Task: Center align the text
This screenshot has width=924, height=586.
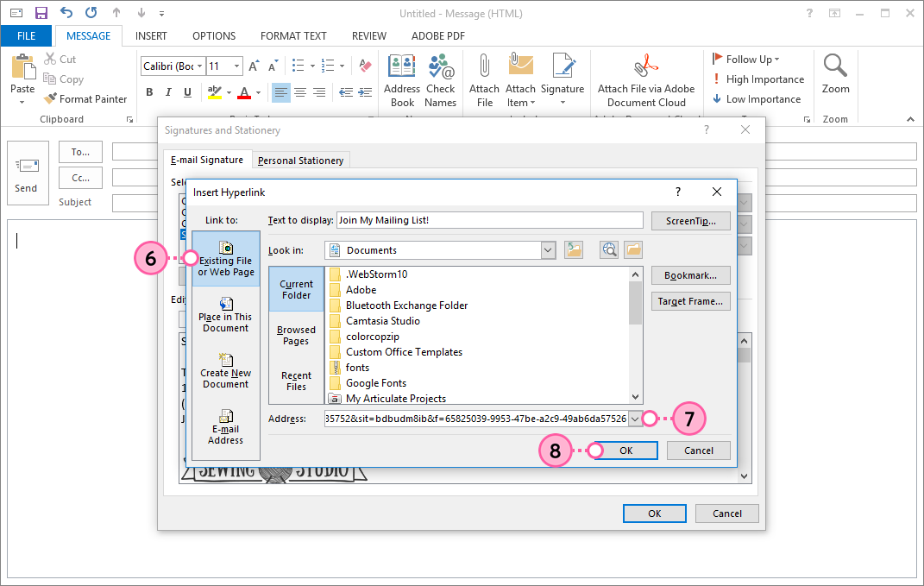Action: click(300, 92)
